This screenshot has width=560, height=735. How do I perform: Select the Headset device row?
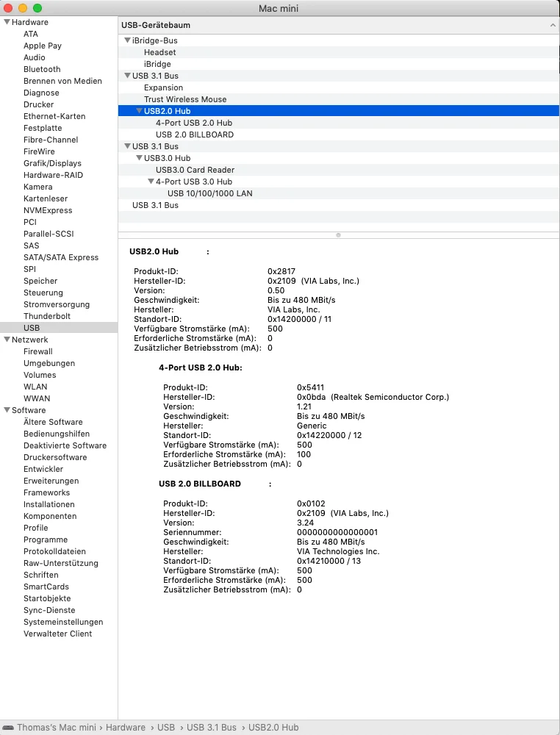(339, 52)
